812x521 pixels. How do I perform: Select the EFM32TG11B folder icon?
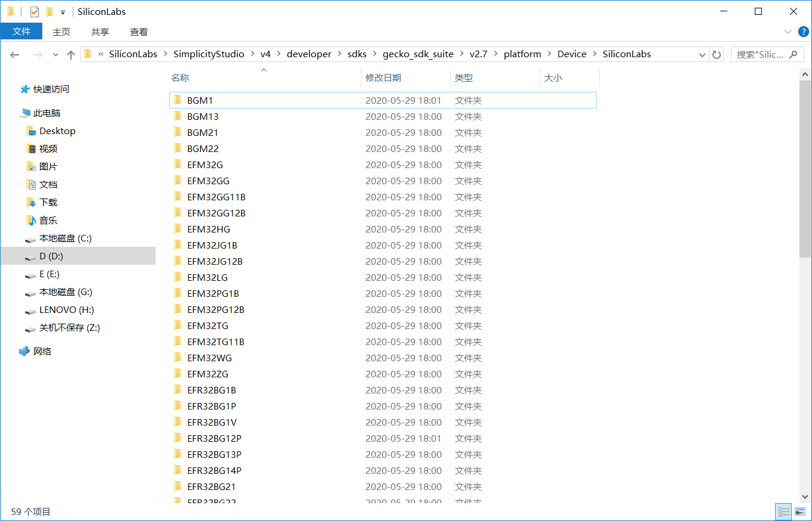click(178, 342)
